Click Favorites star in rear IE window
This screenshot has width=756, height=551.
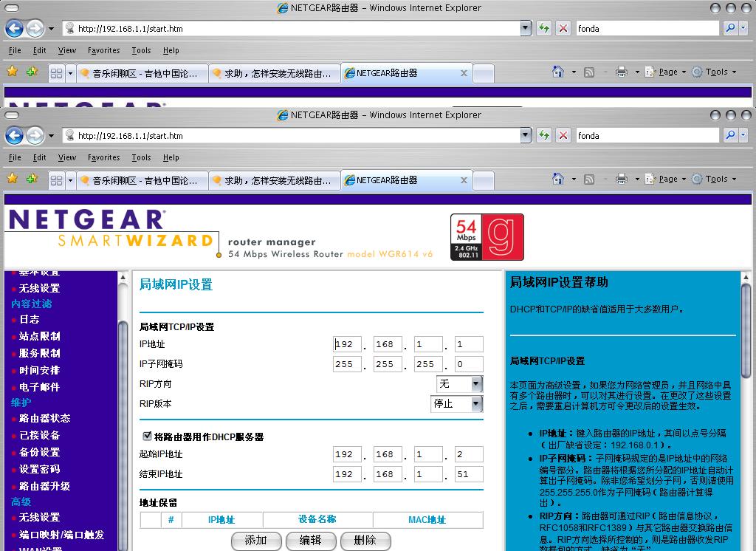(13, 72)
